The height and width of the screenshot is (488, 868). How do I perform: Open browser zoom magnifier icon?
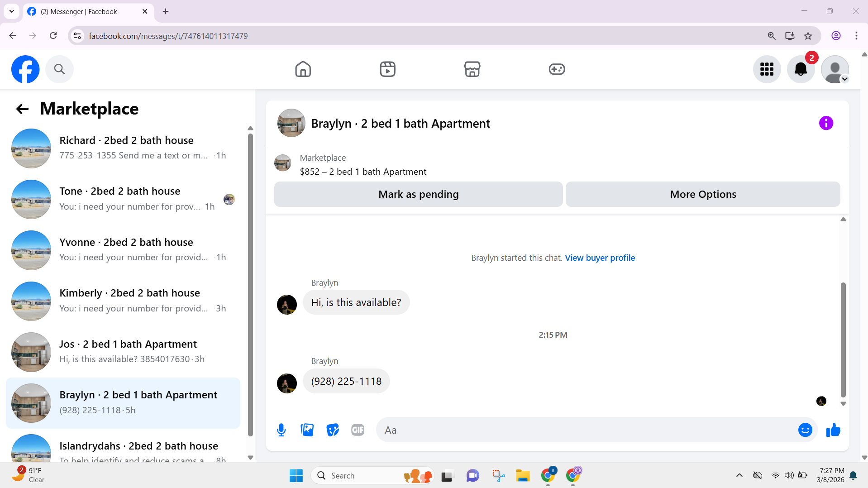click(772, 36)
